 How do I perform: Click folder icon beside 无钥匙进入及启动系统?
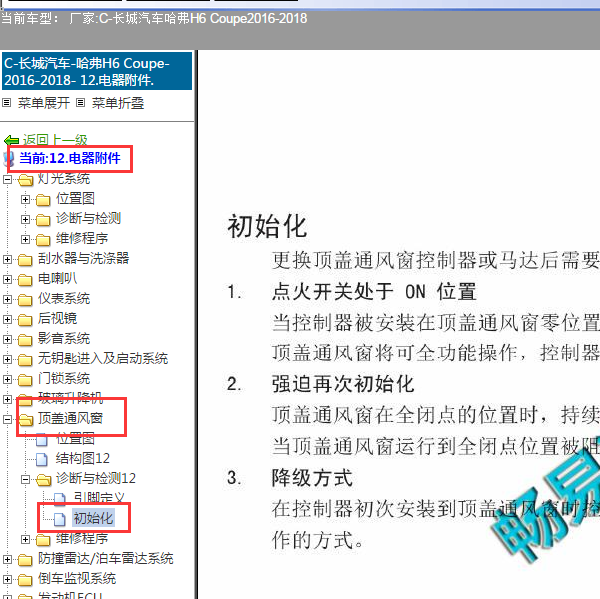(25, 360)
